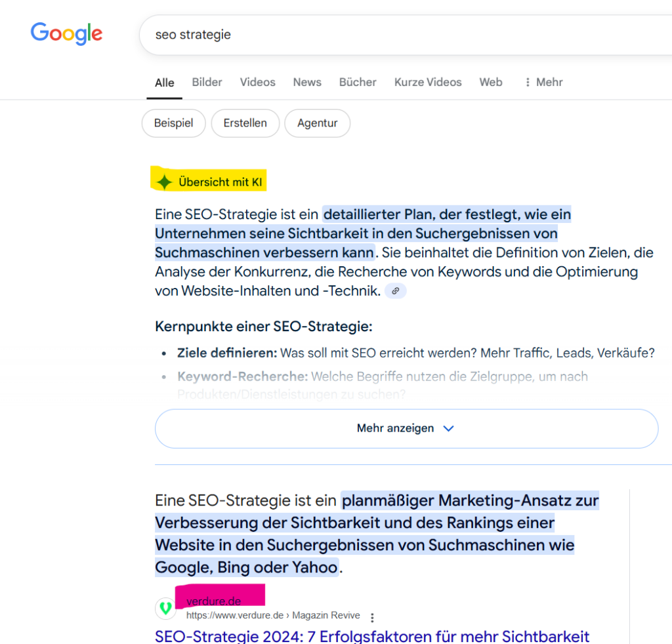Screen dimensions: 672x644
Task: Expand AI overview with Mehr anzeigen
Action: point(406,428)
